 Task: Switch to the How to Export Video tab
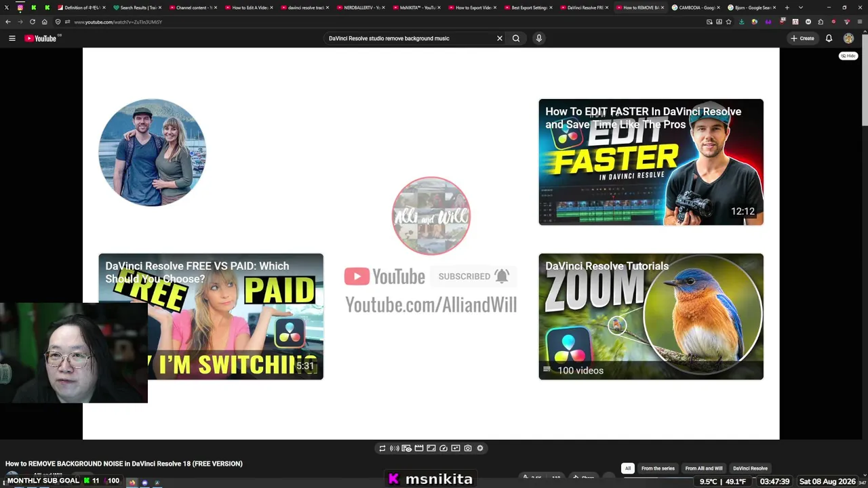click(x=473, y=7)
